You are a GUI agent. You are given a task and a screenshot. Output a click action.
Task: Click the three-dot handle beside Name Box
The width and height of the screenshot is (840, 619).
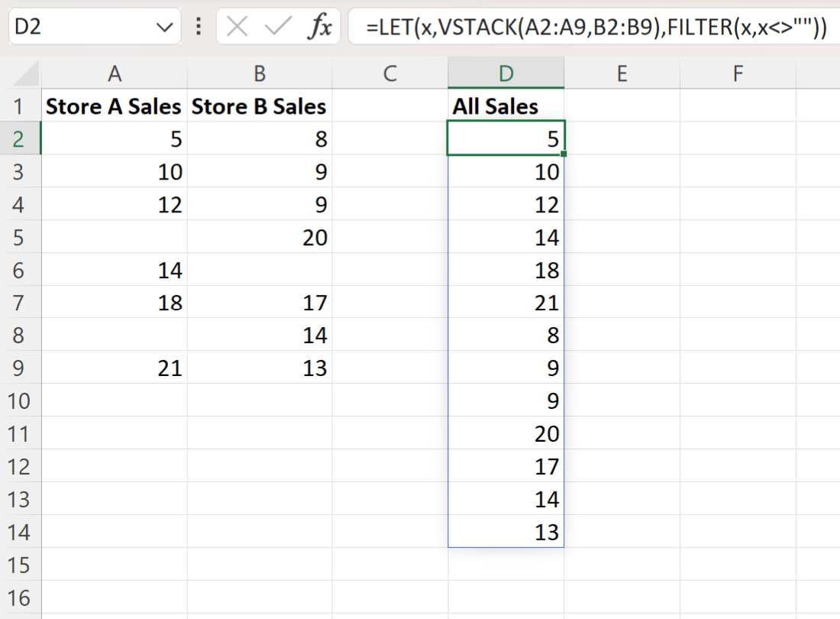[199, 28]
